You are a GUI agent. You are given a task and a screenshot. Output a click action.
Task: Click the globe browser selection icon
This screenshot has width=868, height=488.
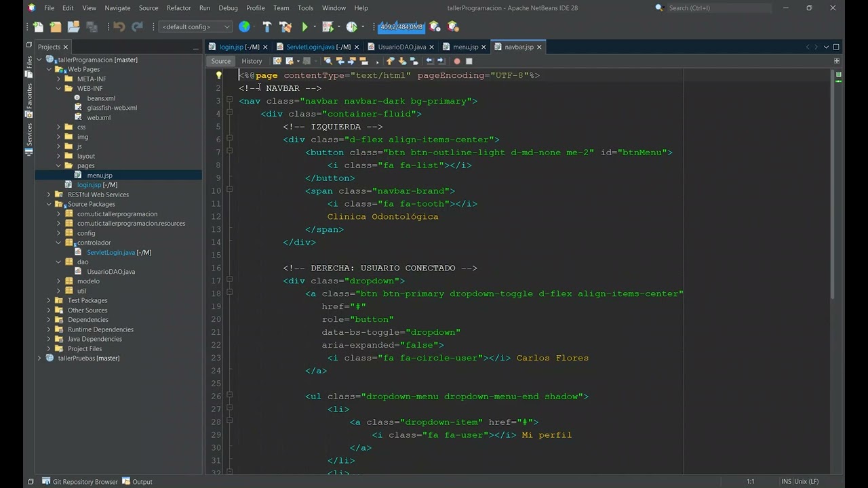coord(244,27)
